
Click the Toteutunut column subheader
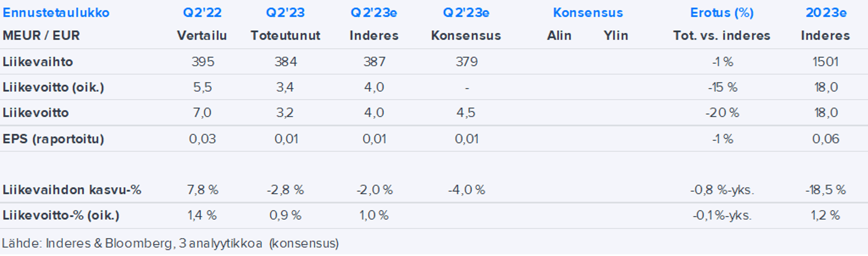pyautogui.click(x=285, y=35)
